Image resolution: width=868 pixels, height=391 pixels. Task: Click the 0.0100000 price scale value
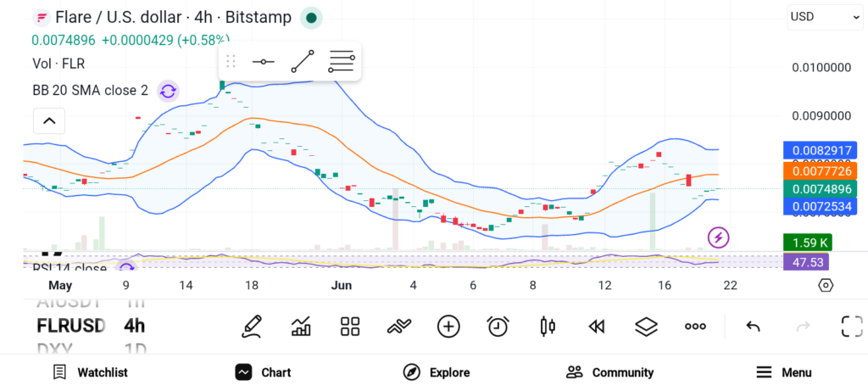(x=821, y=68)
